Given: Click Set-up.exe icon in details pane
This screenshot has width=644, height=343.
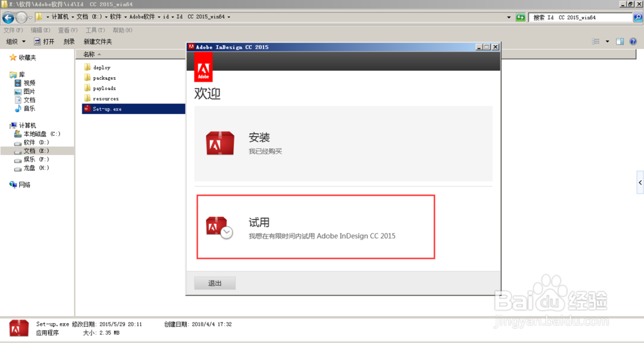Looking at the screenshot, I should pos(19,329).
